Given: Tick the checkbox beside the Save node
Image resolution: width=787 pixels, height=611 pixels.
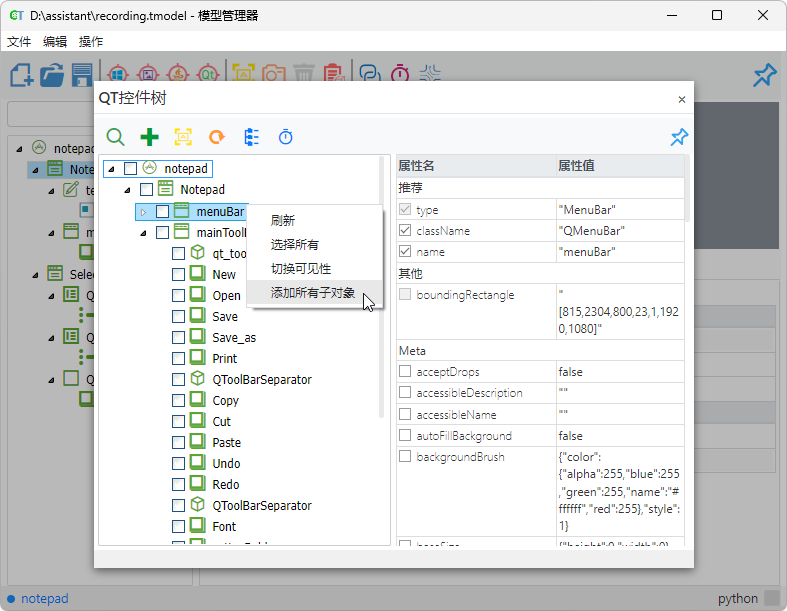Looking at the screenshot, I should pyautogui.click(x=178, y=316).
